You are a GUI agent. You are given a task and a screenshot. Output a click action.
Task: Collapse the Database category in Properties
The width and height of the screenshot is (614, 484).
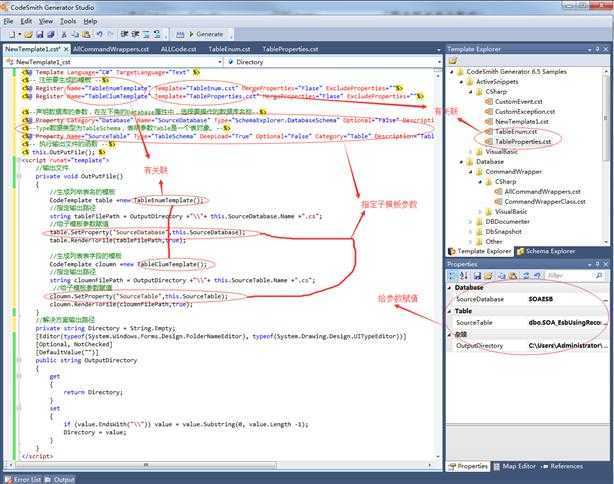450,287
